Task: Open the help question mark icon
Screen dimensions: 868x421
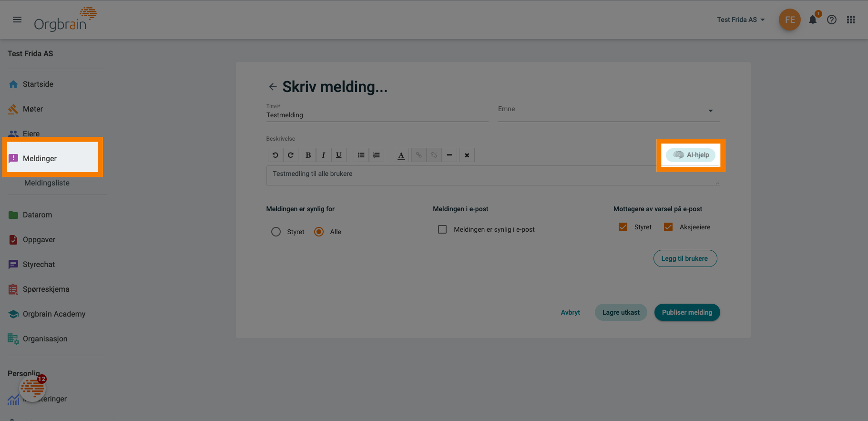Action: (832, 20)
